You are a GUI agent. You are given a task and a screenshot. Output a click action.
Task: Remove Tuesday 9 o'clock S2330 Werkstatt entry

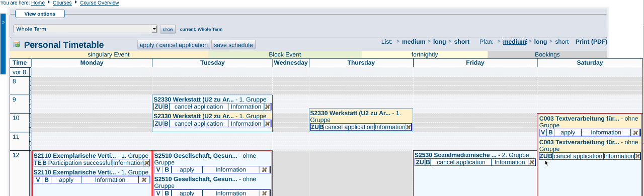coord(267,107)
